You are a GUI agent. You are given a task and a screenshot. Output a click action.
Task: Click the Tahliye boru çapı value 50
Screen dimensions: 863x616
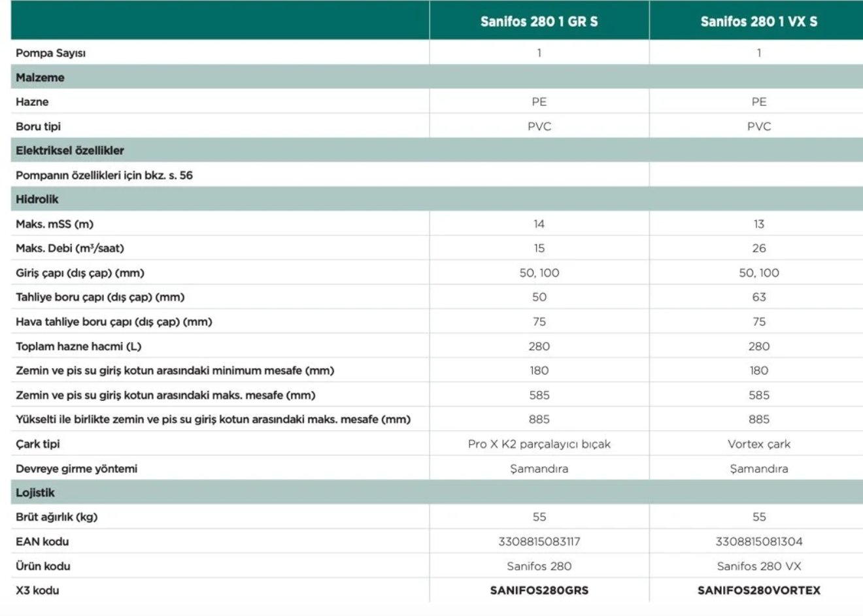(x=539, y=298)
